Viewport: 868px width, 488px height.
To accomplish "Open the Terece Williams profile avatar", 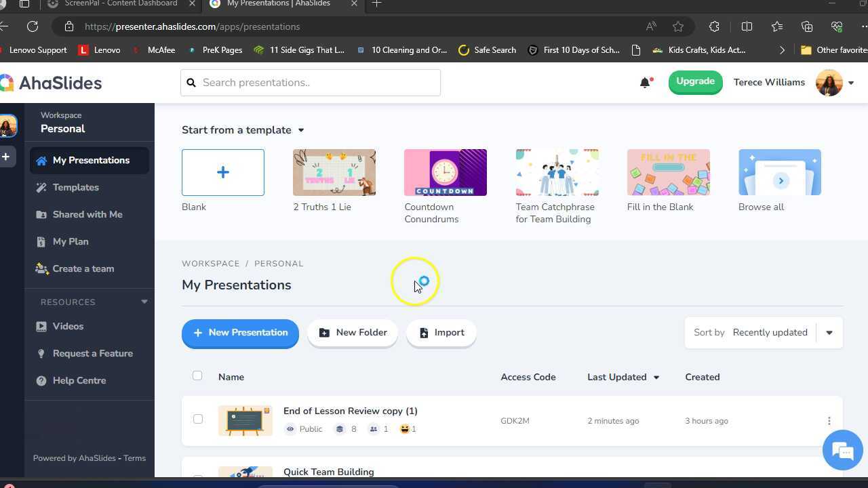I will point(829,83).
